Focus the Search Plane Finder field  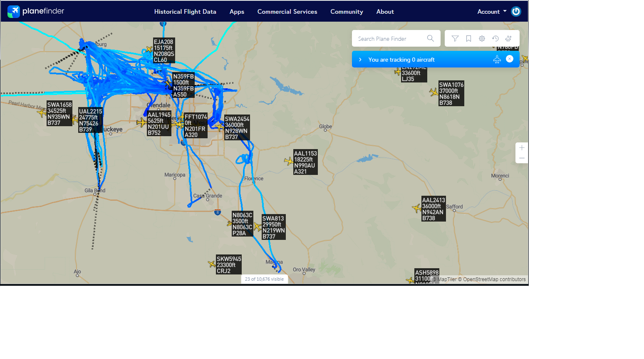[x=396, y=38]
